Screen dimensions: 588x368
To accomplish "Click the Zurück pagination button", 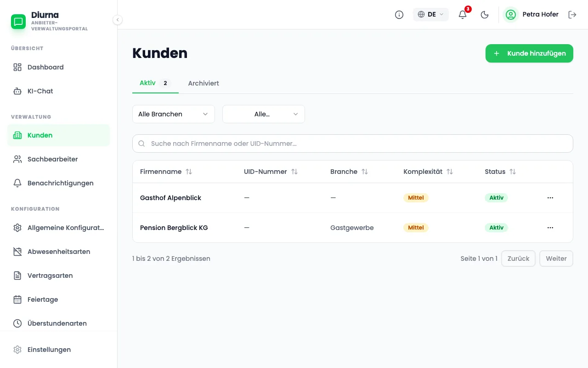I will coord(518,259).
